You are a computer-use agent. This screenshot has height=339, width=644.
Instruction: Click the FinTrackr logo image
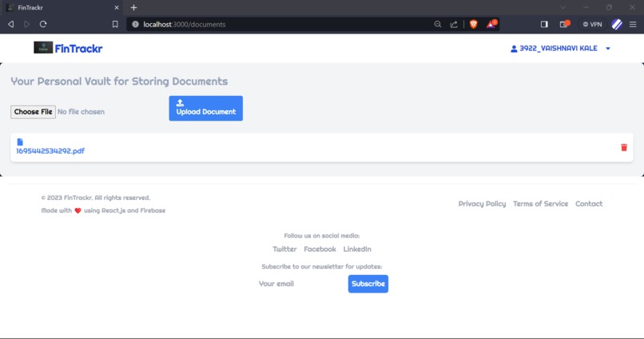[x=43, y=48]
